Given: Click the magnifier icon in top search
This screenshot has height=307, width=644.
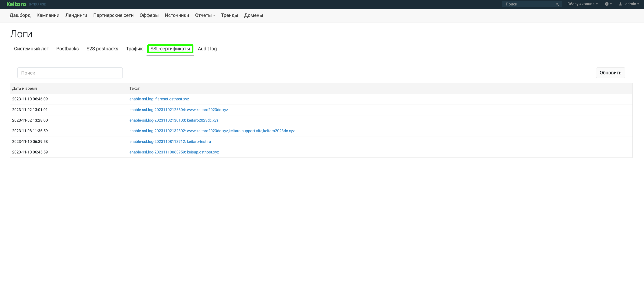Looking at the screenshot, I should pyautogui.click(x=557, y=4).
